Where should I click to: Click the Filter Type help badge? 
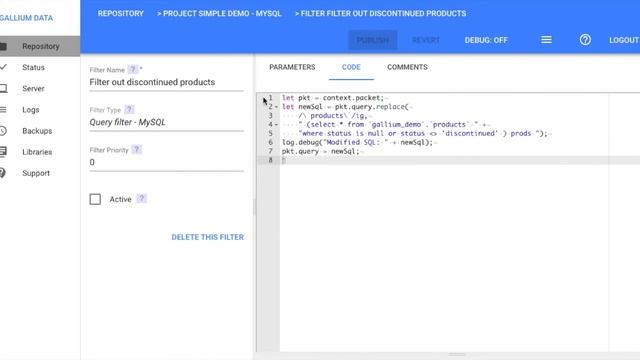[x=129, y=109]
